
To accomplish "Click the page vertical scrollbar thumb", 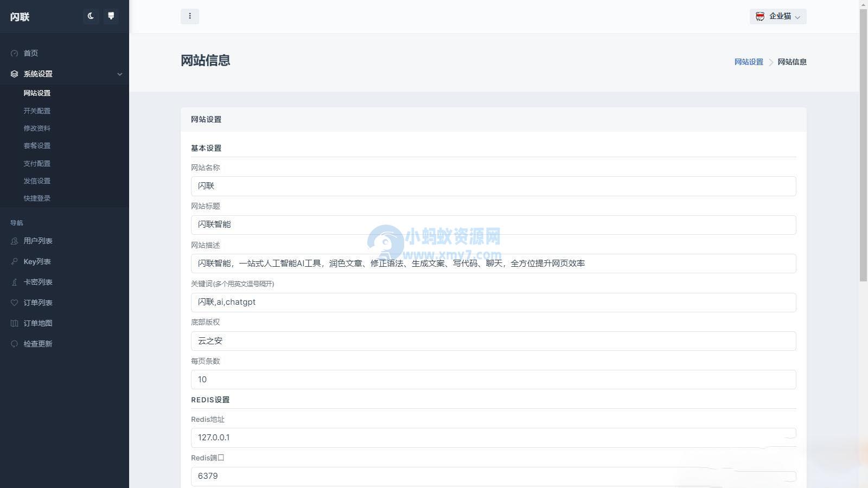I will [864, 144].
